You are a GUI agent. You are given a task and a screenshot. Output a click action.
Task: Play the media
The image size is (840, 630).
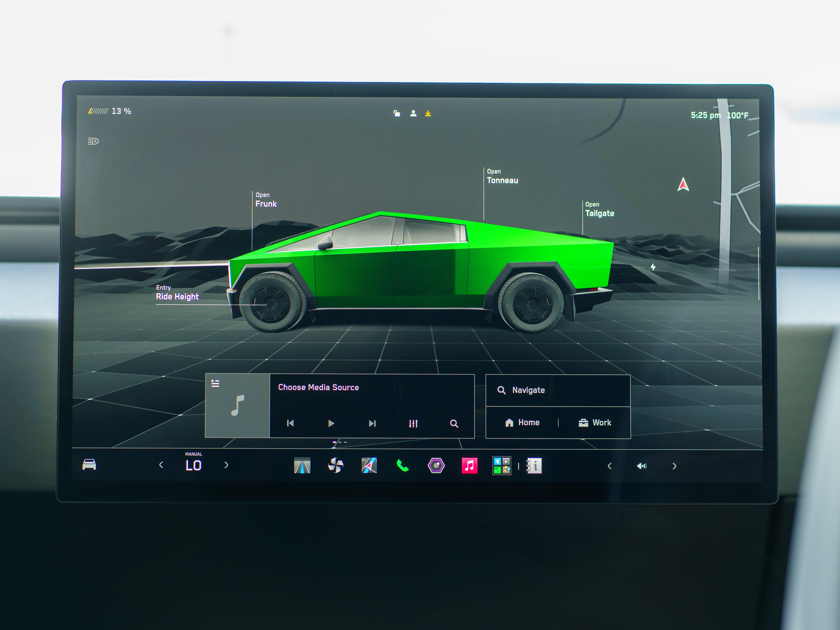(x=331, y=423)
